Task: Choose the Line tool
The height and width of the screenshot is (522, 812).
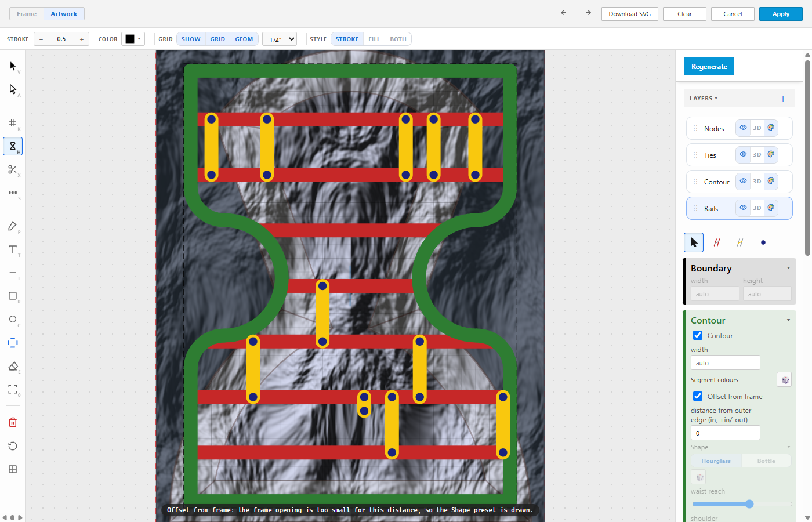Action: click(13, 273)
